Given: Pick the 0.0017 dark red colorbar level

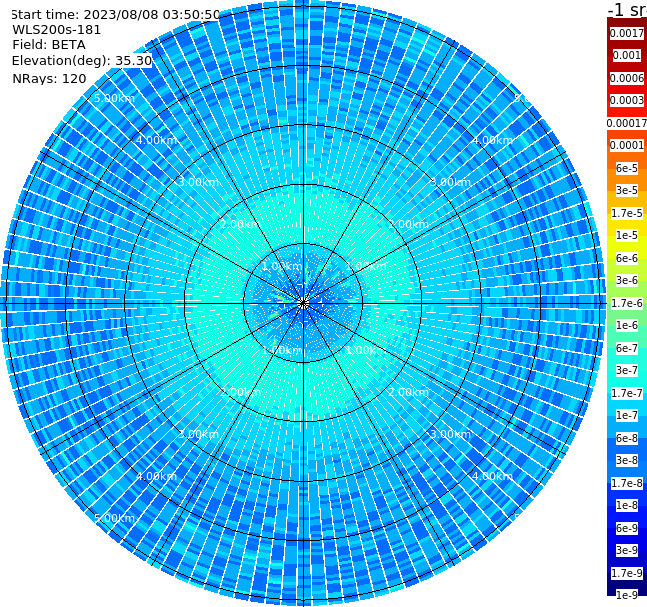Looking at the screenshot, I should pyautogui.click(x=627, y=33).
